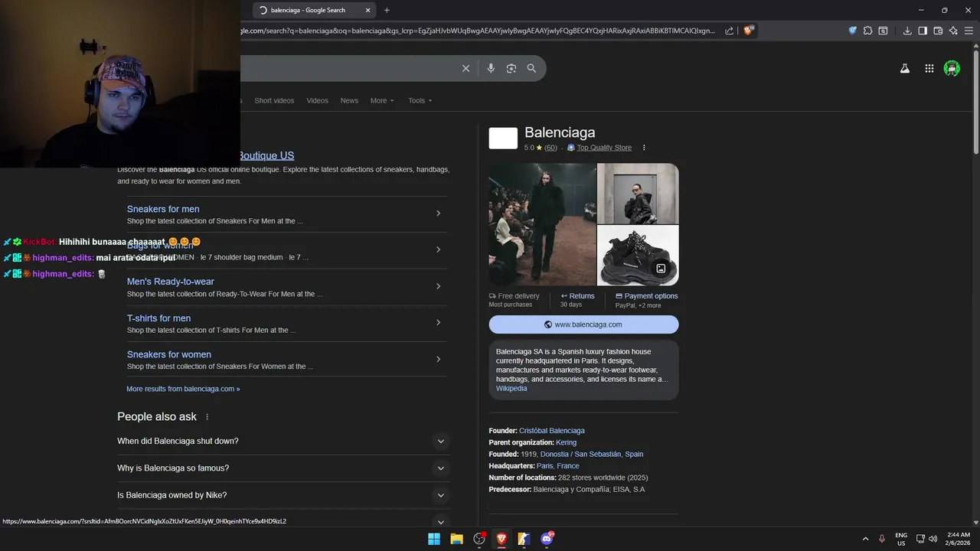Open People also ask options menu
Screen dimensions: 980x551
coord(207,417)
